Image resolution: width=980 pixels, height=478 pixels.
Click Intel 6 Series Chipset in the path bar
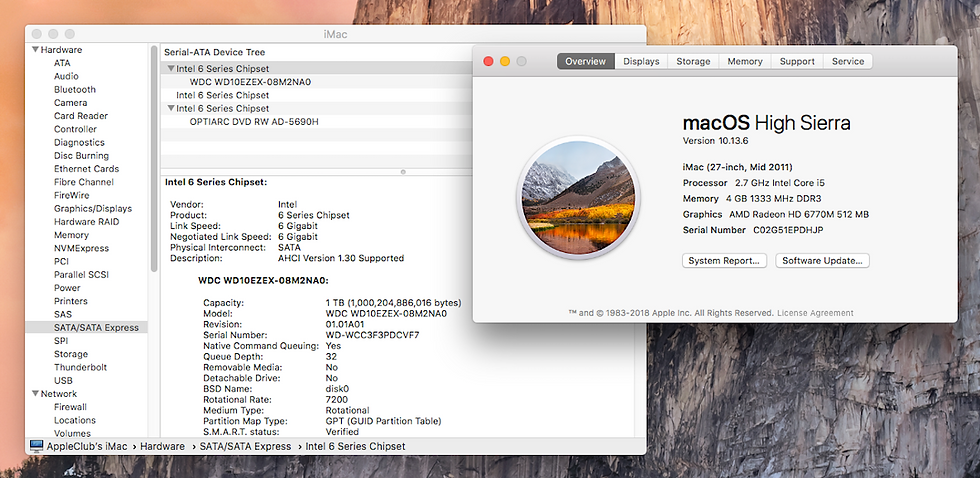[355, 446]
